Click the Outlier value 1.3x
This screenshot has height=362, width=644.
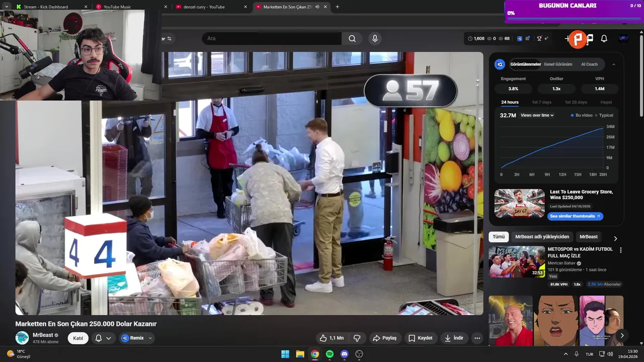(556, 89)
